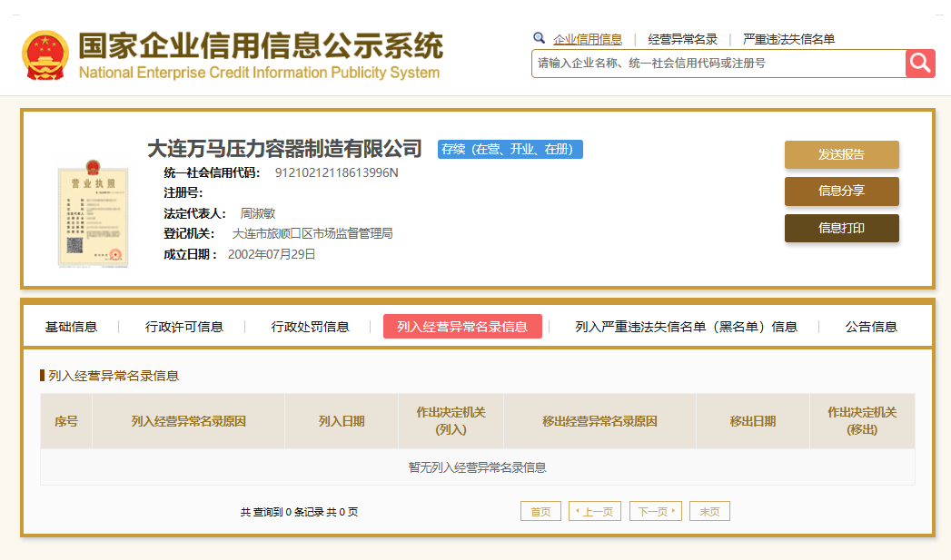Click the red search magnifier button

pos(920,63)
